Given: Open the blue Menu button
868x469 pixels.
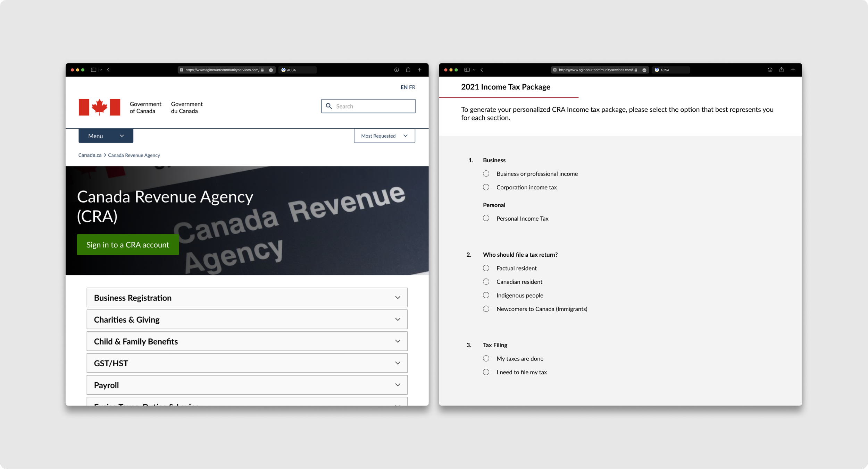Looking at the screenshot, I should tap(106, 136).
